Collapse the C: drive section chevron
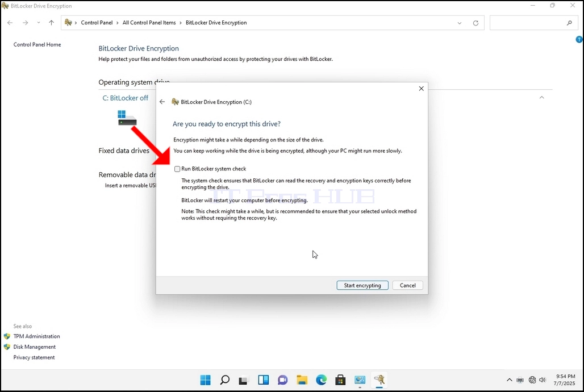This screenshot has height=392, width=584. point(541,98)
